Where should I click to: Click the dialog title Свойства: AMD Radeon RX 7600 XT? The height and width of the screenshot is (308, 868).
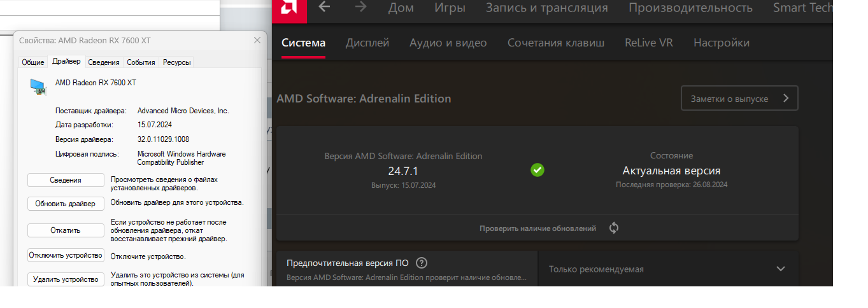pyautogui.click(x=85, y=40)
